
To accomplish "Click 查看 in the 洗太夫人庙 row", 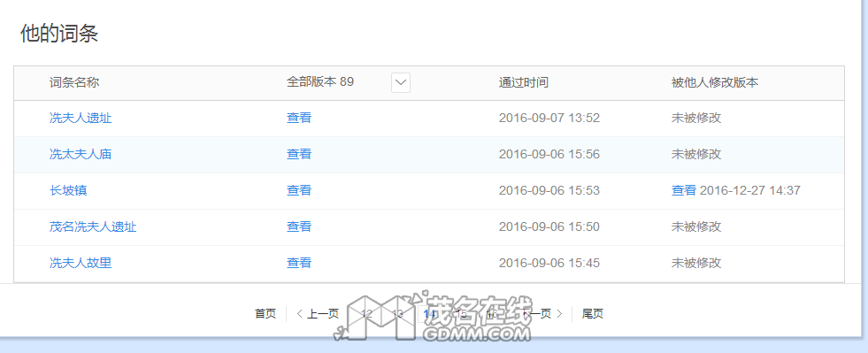I will tap(299, 154).
